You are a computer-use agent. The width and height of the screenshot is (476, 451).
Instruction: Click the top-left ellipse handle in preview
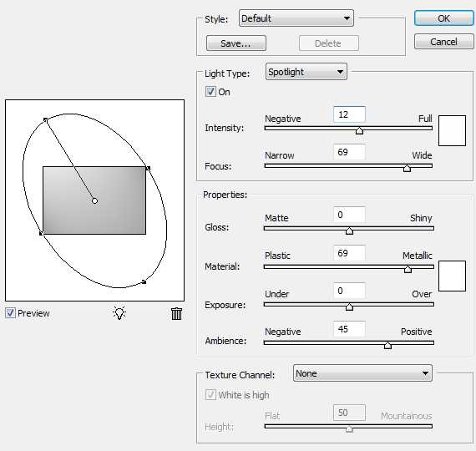pyautogui.click(x=45, y=119)
